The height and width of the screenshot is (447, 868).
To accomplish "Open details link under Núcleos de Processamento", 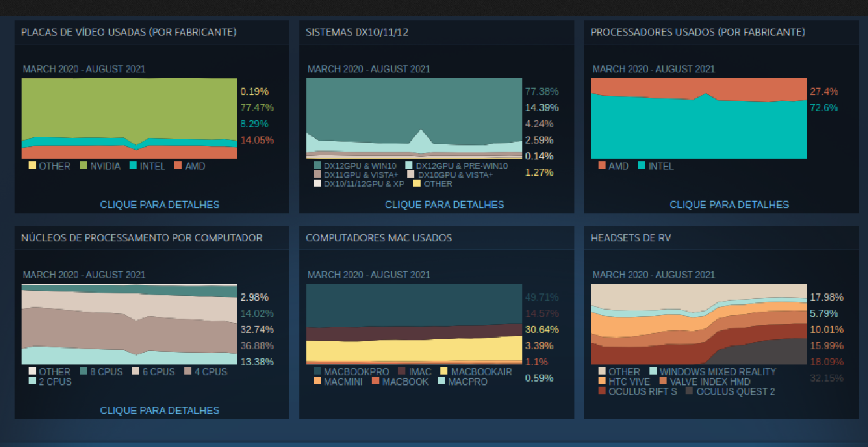I will [159, 410].
